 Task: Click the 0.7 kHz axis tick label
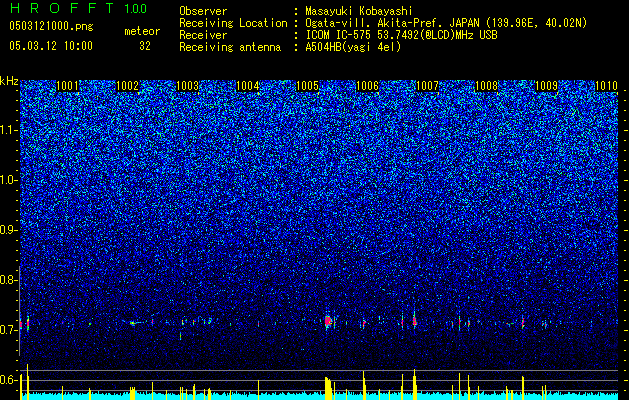coord(8,330)
